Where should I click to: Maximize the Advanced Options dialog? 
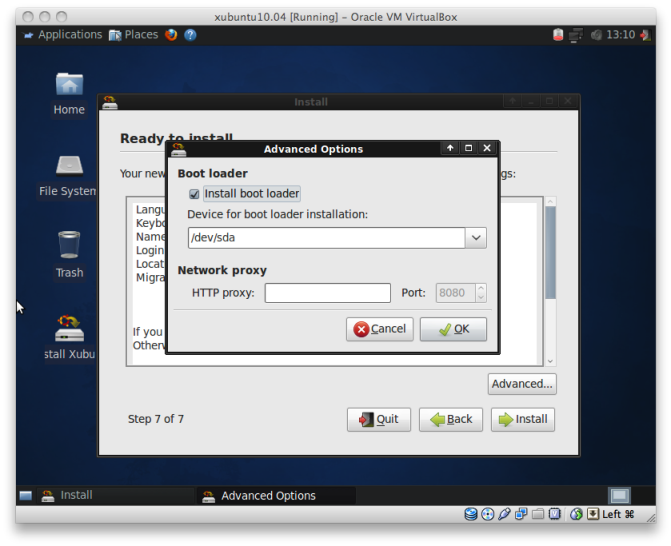(x=468, y=148)
